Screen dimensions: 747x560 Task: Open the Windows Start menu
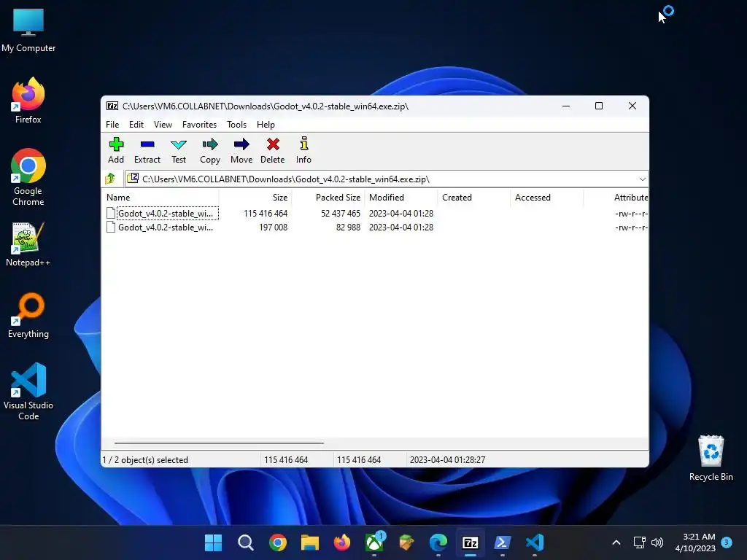[x=213, y=542]
